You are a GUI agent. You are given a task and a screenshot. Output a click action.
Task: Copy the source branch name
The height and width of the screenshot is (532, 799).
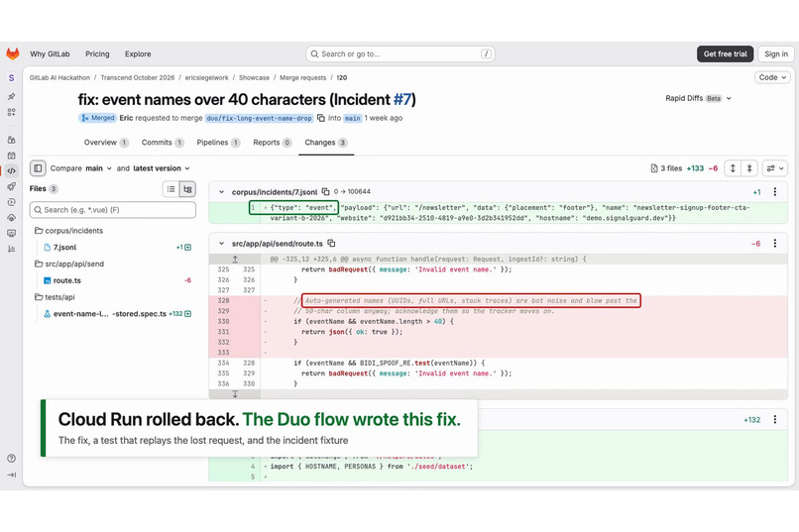(321, 118)
